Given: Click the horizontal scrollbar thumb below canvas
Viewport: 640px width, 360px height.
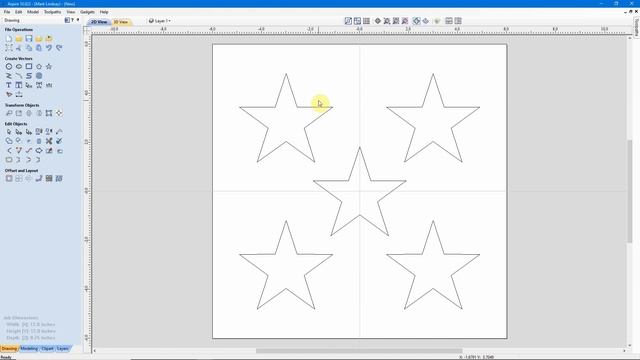Looking at the screenshot, I should tap(359, 351).
